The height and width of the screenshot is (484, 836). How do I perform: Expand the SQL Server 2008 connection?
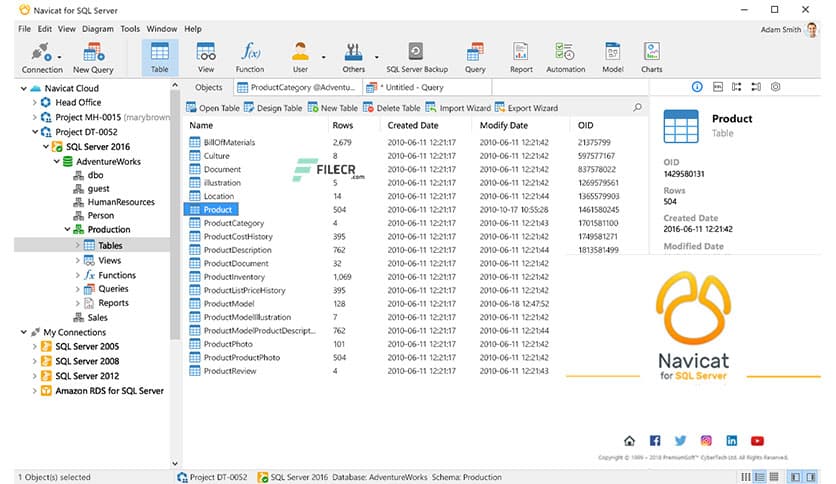35,361
